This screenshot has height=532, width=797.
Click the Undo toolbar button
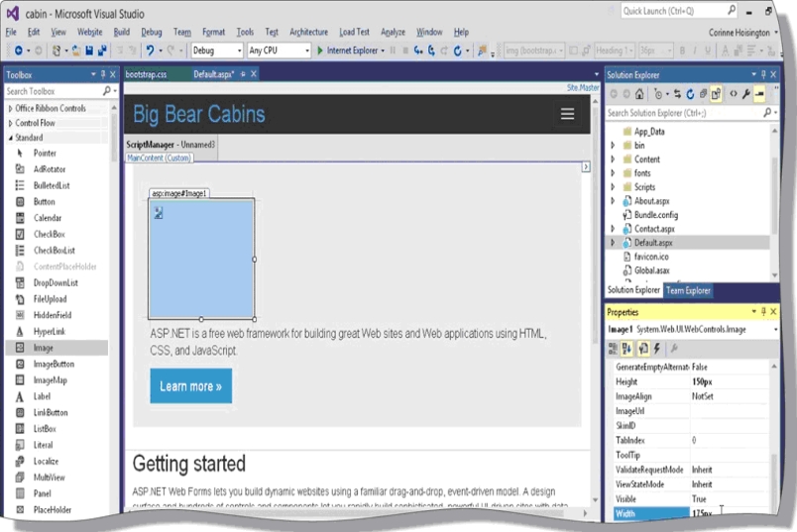150,51
